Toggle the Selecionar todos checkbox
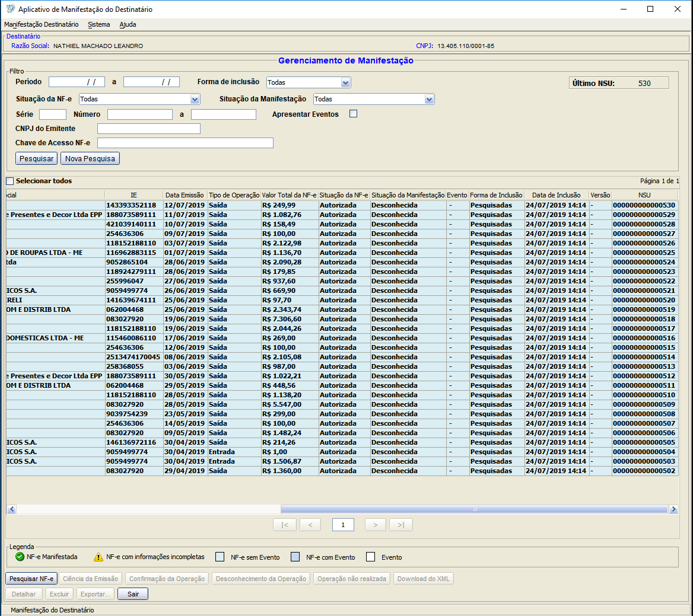Image resolution: width=693 pixels, height=616 pixels. pos(9,181)
